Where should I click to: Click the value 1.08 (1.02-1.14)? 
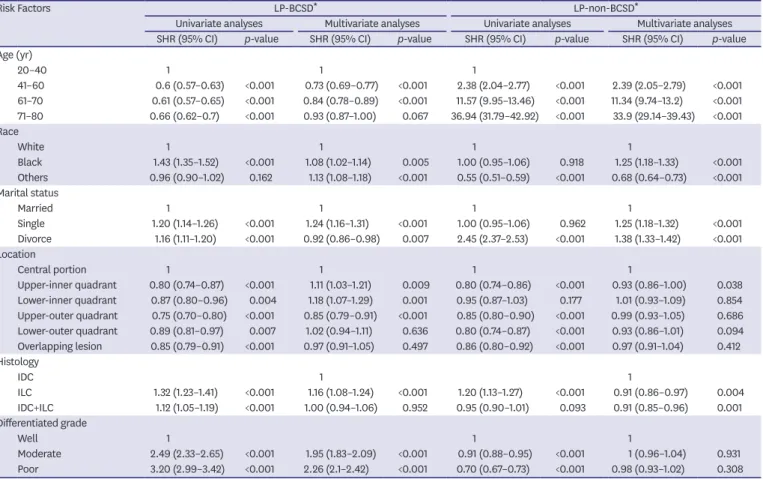(338, 162)
